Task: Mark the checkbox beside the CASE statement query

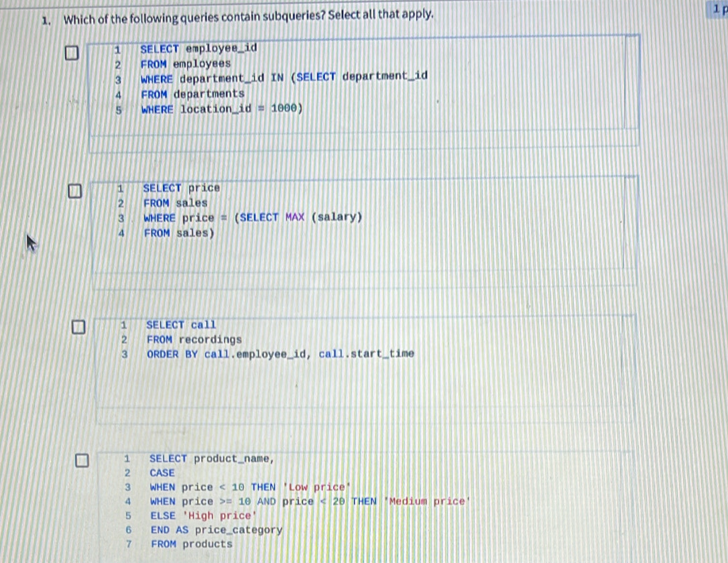Action: 82,460
